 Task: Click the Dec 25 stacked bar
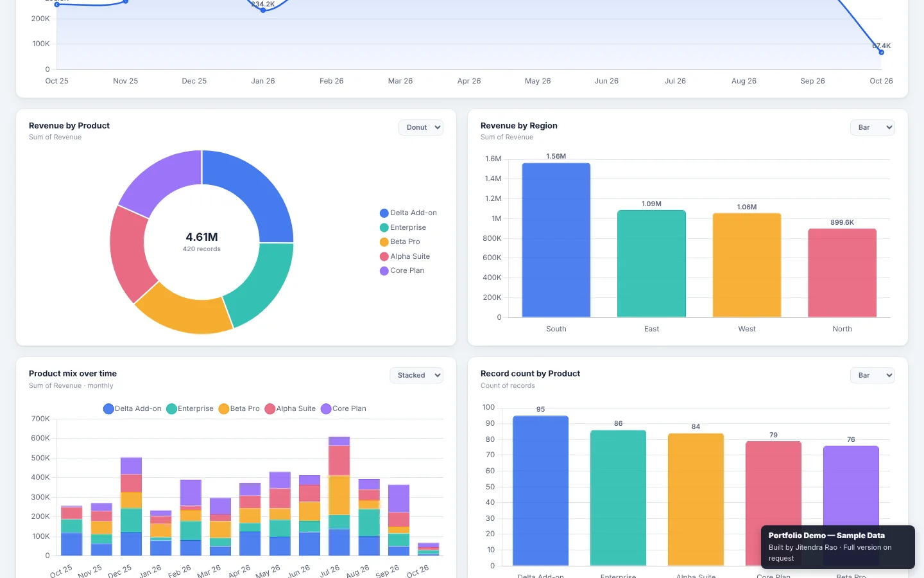[x=131, y=507]
